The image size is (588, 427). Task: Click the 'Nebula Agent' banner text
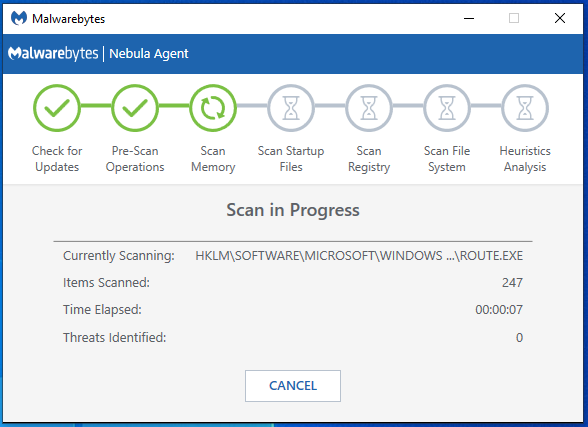click(x=149, y=54)
